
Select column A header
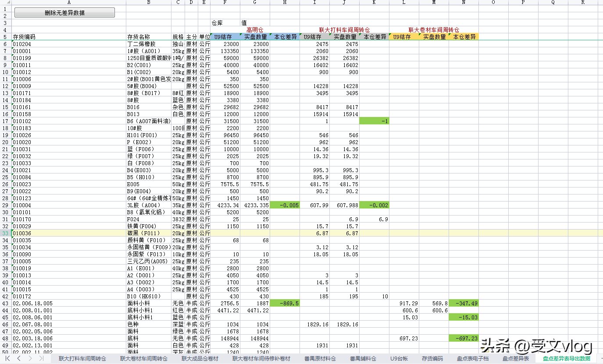click(x=69, y=3)
